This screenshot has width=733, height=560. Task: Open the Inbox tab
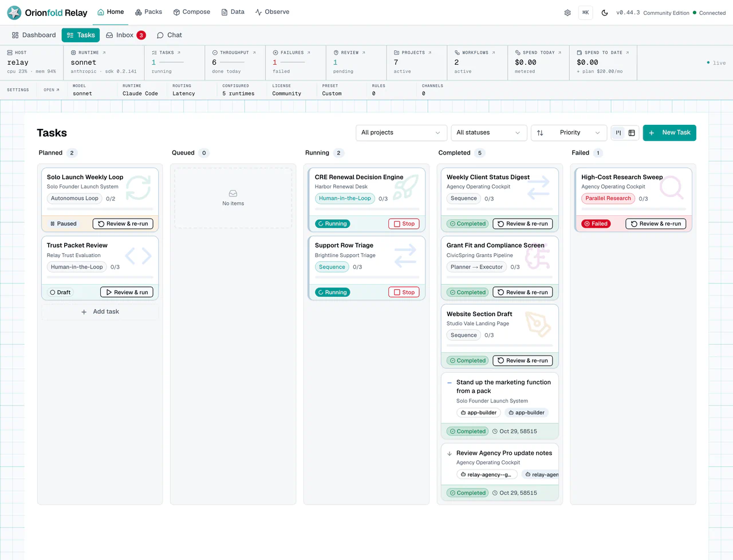pos(125,35)
